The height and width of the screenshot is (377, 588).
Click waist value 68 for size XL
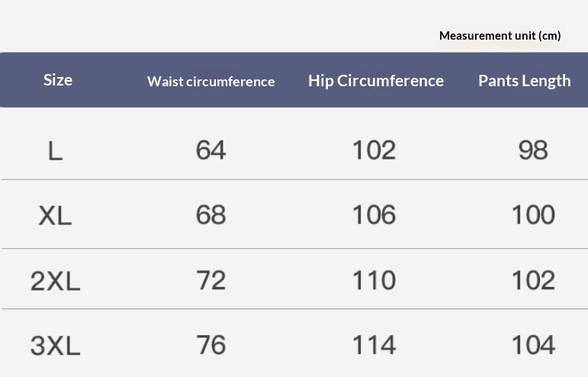click(210, 215)
